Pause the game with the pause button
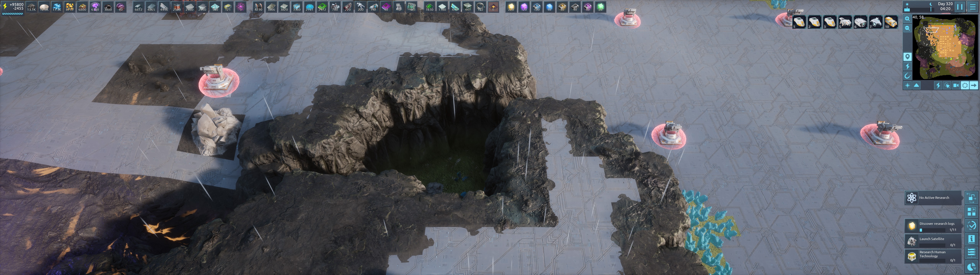Image resolution: width=980 pixels, height=275 pixels. (x=960, y=6)
